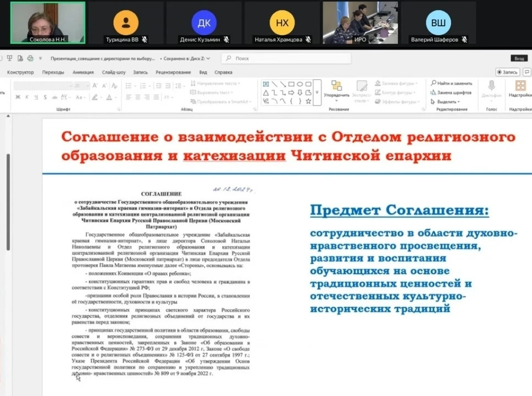Click the clear formatting icon
532x396 pixels.
[114, 86]
